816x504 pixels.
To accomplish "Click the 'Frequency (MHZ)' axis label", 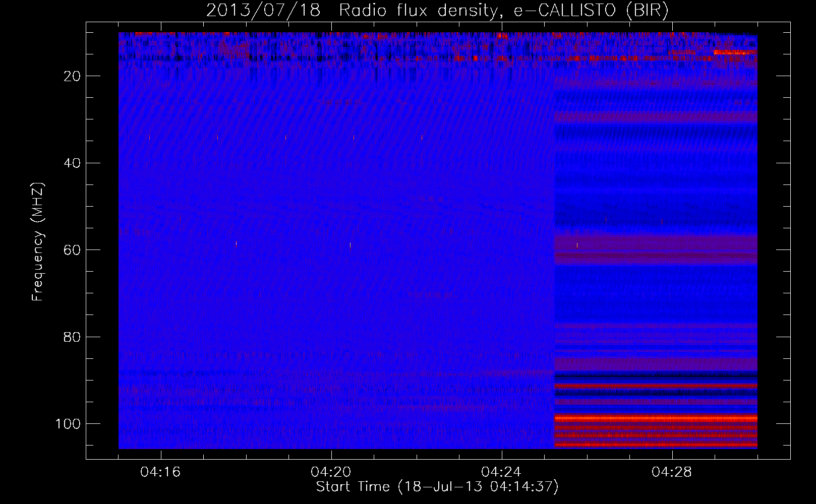I will [38, 241].
